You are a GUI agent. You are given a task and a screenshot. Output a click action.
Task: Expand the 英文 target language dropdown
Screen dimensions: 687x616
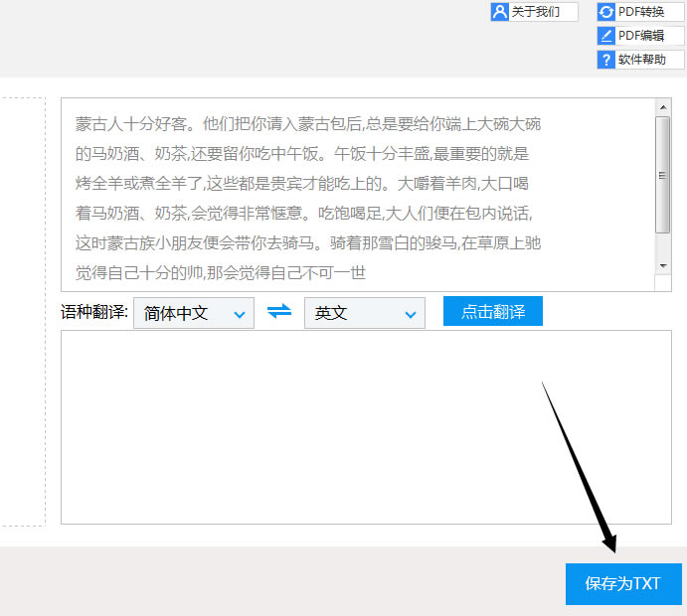pyautogui.click(x=365, y=313)
